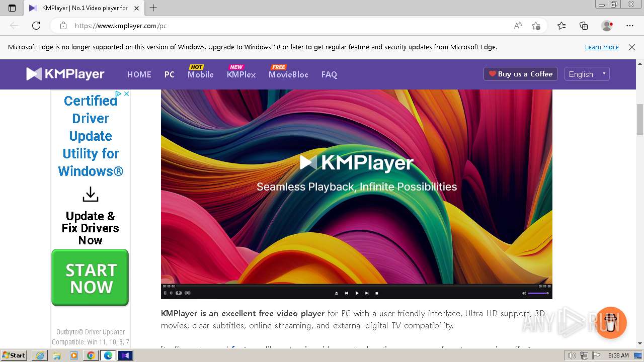
Task: Open the Read aloud icon in address bar
Action: pyautogui.click(x=518, y=26)
